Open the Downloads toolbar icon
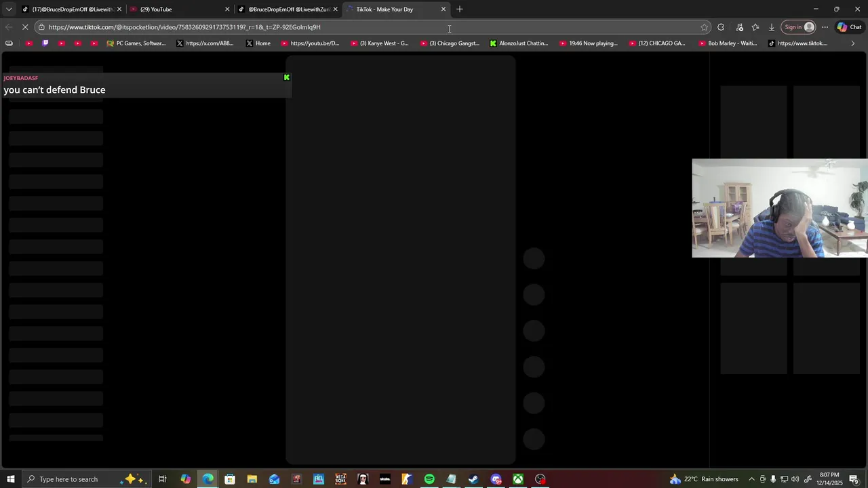The width and height of the screenshot is (868, 488). (x=772, y=27)
